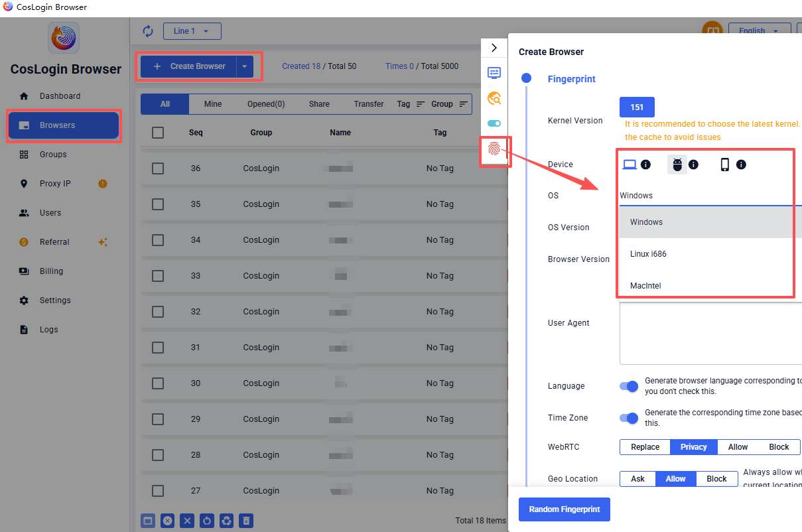Check the checkbox for row Seq 33
This screenshot has height=532, width=802.
point(158,276)
